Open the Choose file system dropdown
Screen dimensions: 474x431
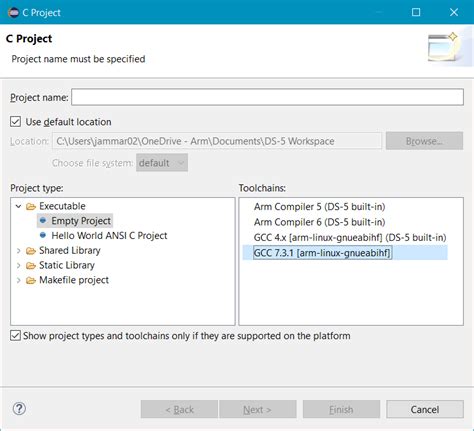coord(162,163)
